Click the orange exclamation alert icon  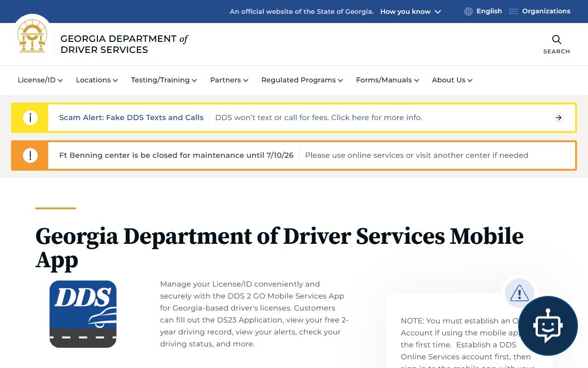[30, 155]
